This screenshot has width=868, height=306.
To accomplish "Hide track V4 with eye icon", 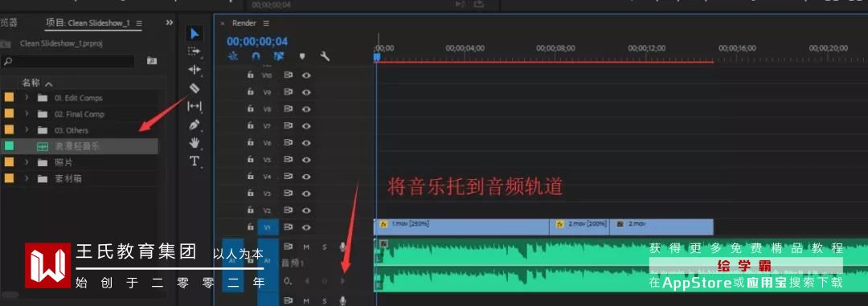I will (x=306, y=177).
